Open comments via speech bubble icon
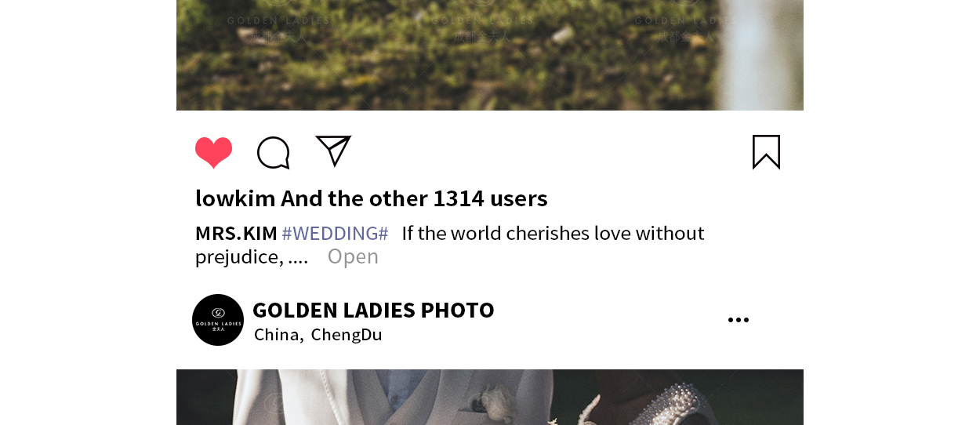The height and width of the screenshot is (425, 980). click(x=274, y=152)
